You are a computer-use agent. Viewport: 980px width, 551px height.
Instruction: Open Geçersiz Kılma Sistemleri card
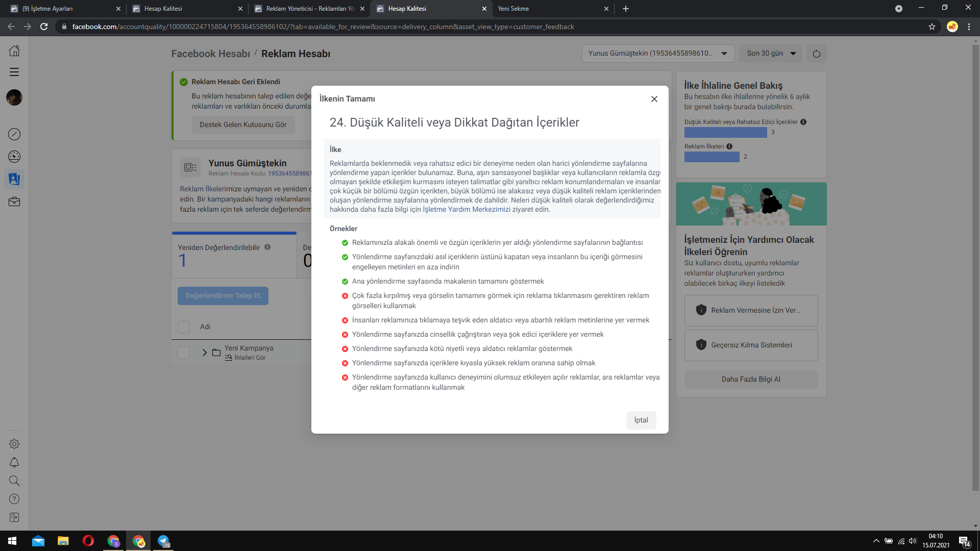[x=751, y=345]
